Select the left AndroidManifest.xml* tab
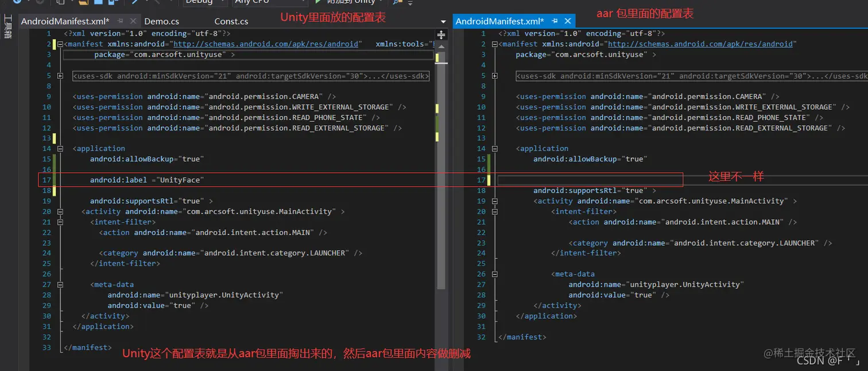Image resolution: width=868 pixels, height=371 pixels. [x=65, y=21]
